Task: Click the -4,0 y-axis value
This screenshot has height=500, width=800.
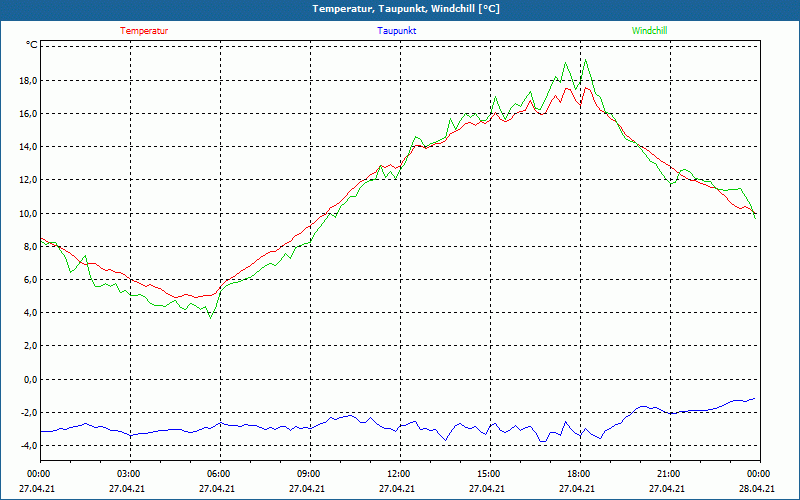Action: [x=28, y=445]
